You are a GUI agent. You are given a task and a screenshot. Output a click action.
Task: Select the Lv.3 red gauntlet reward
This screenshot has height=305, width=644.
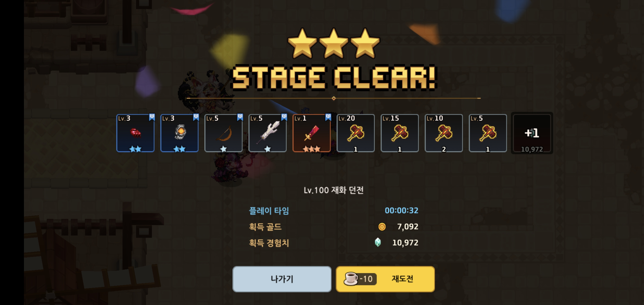[x=135, y=133]
